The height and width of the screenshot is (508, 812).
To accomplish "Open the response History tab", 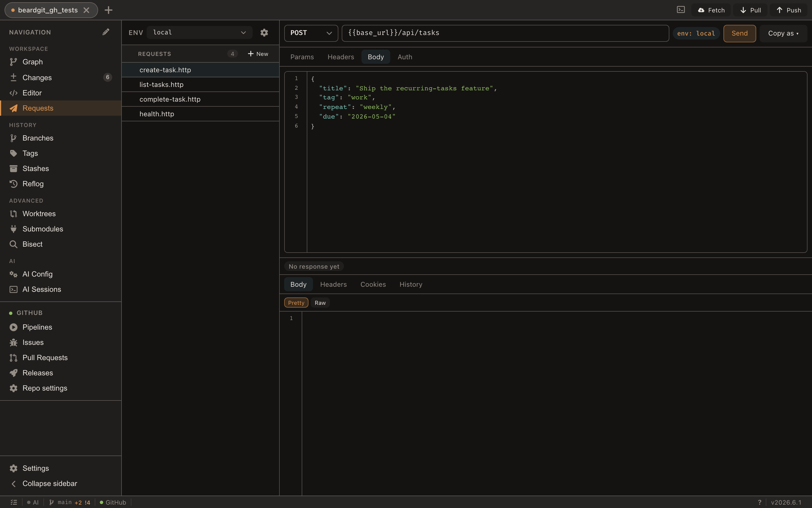I will [x=411, y=284].
